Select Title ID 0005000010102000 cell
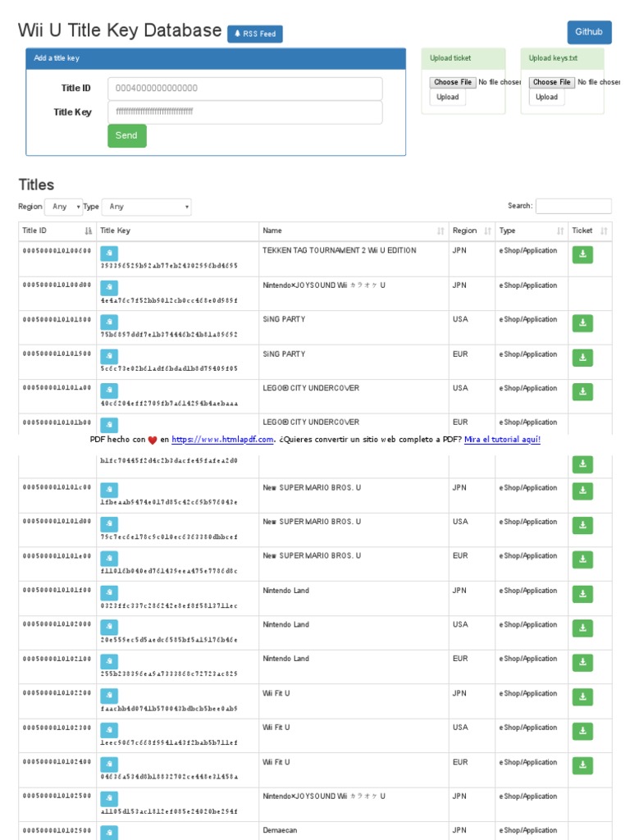The height and width of the screenshot is (840, 630). pyautogui.click(x=57, y=632)
